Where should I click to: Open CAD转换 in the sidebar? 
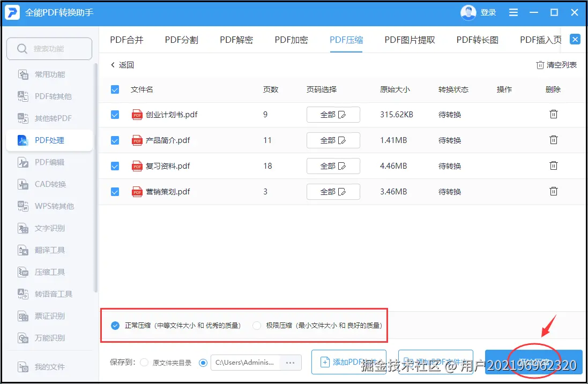(49, 184)
